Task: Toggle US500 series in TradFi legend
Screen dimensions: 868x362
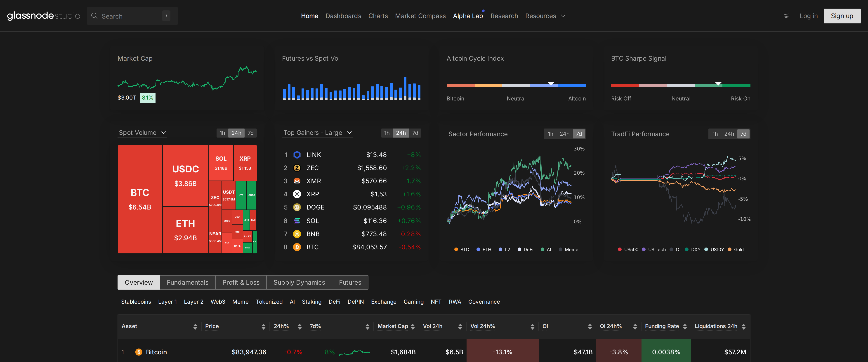Action: coord(628,250)
